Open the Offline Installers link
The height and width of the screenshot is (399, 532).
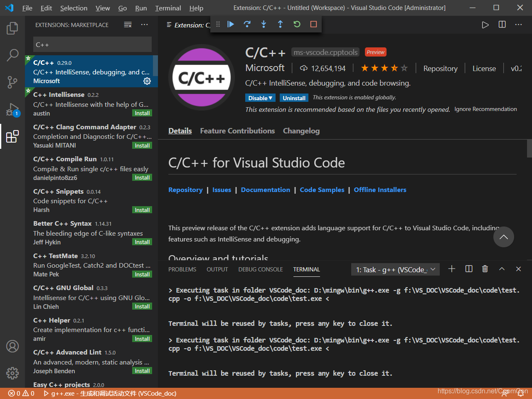coord(380,190)
